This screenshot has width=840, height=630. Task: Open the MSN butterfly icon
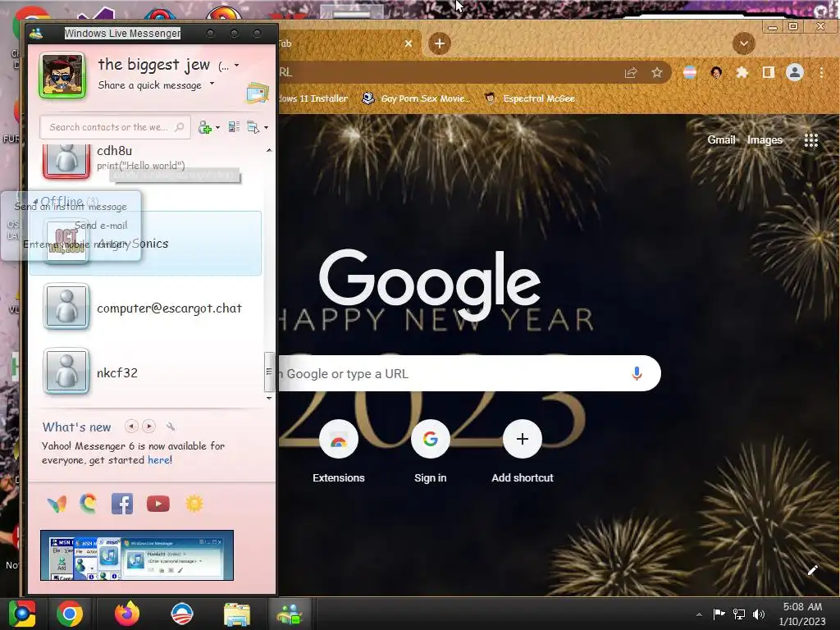(x=57, y=504)
